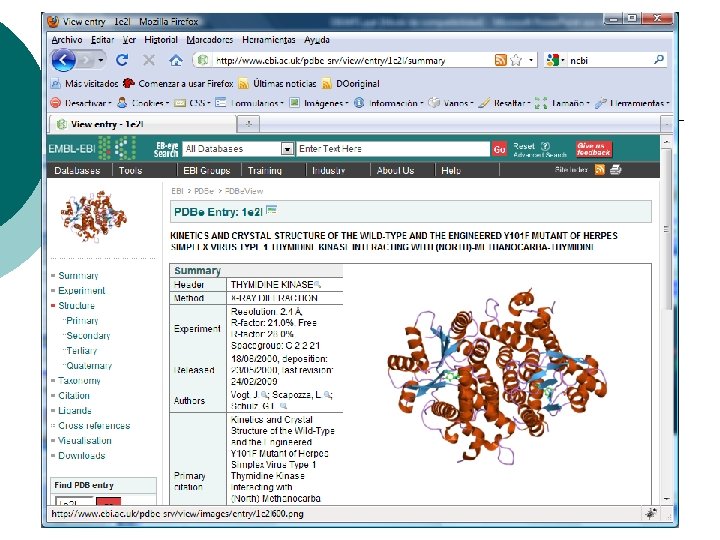The width and height of the screenshot is (720, 540).
Task: Click Comenzar a usar Firefox bookmark
Action: click(179, 84)
